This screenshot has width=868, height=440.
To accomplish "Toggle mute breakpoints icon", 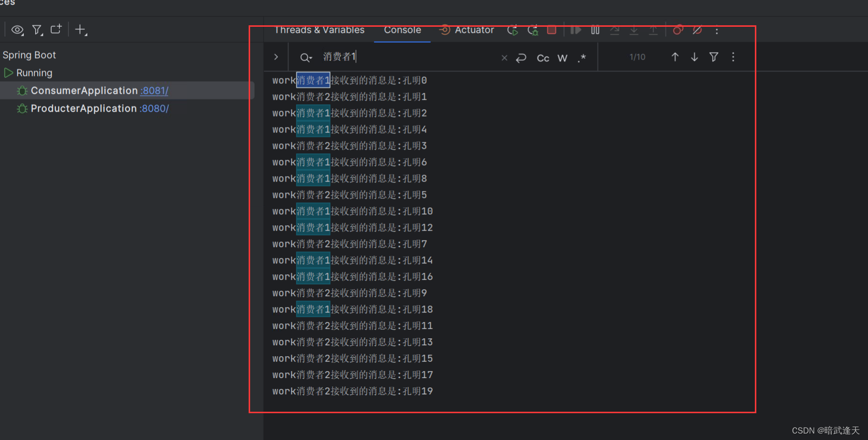I will pyautogui.click(x=697, y=30).
